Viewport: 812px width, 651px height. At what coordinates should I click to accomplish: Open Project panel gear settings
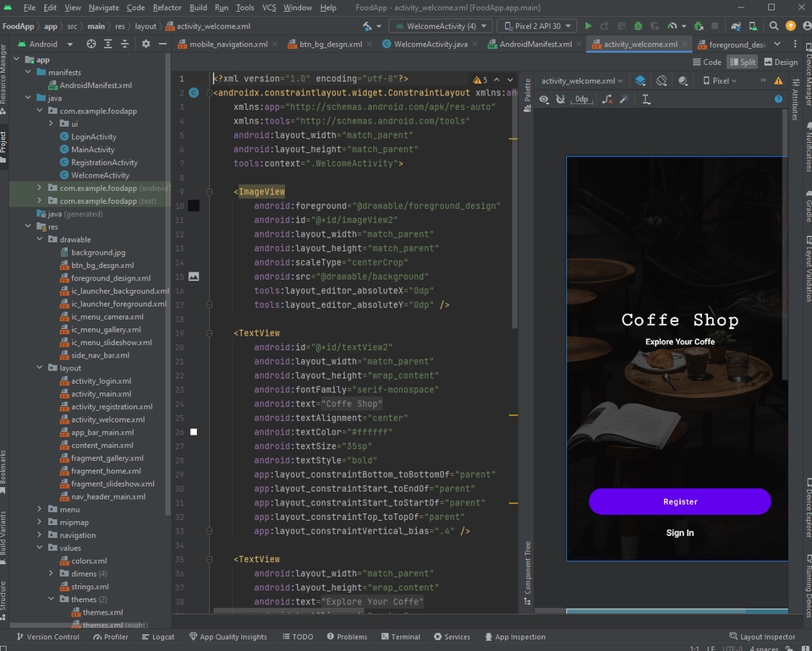pyautogui.click(x=145, y=44)
